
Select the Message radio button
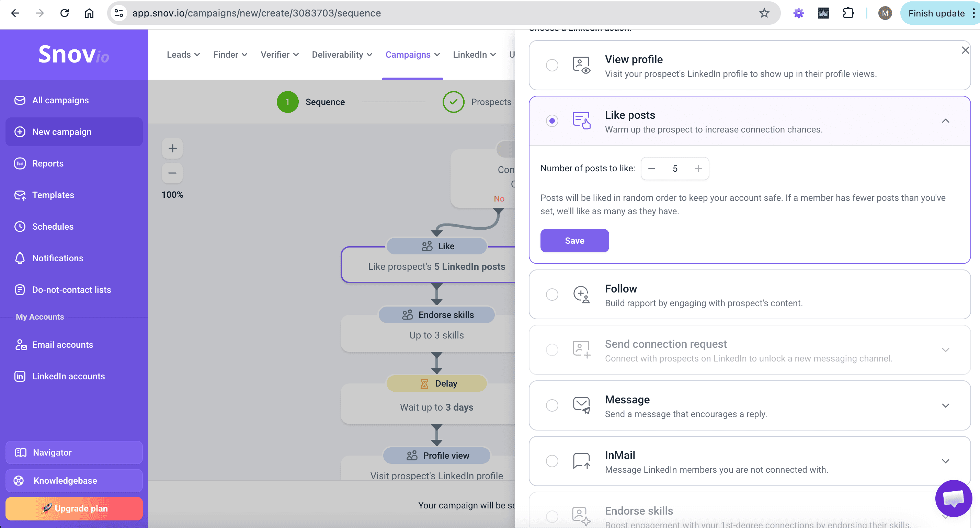(552, 405)
